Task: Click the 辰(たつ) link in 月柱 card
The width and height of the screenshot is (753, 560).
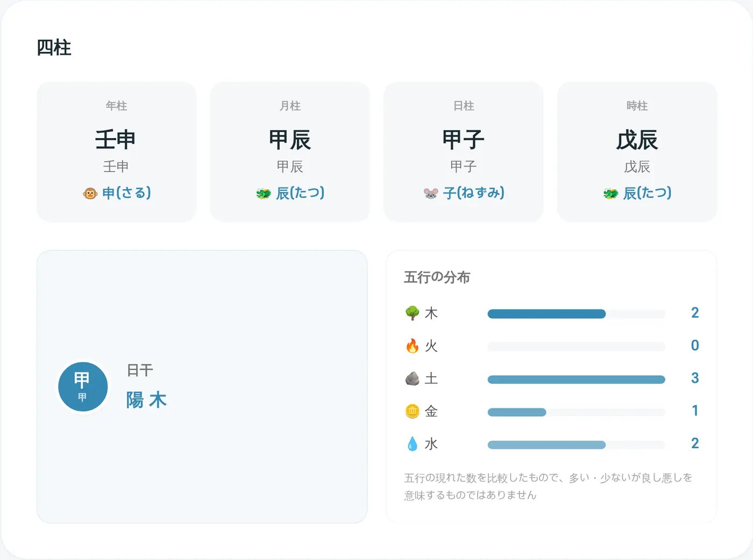Action: click(300, 193)
